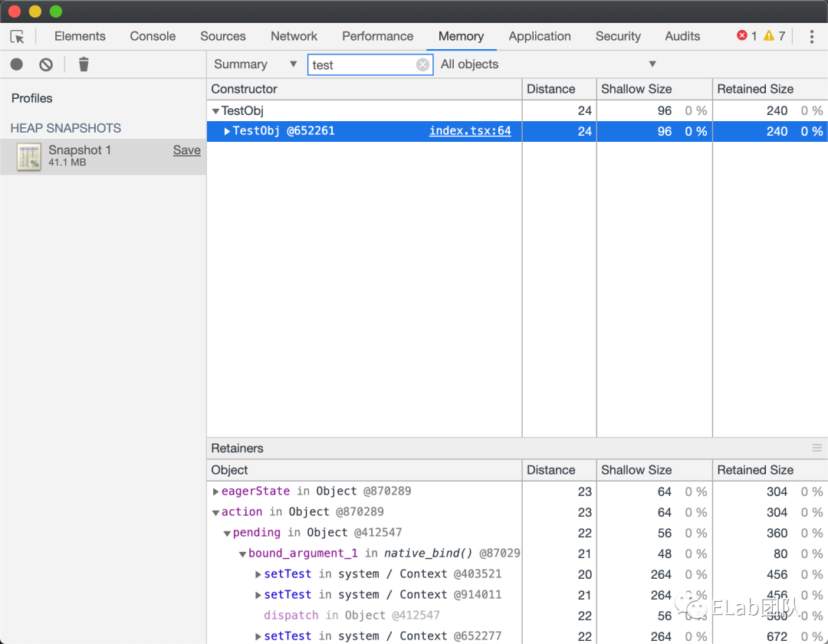Image resolution: width=828 pixels, height=644 pixels.
Task: Sort retainers by Shallow Size header
Action: click(x=654, y=470)
